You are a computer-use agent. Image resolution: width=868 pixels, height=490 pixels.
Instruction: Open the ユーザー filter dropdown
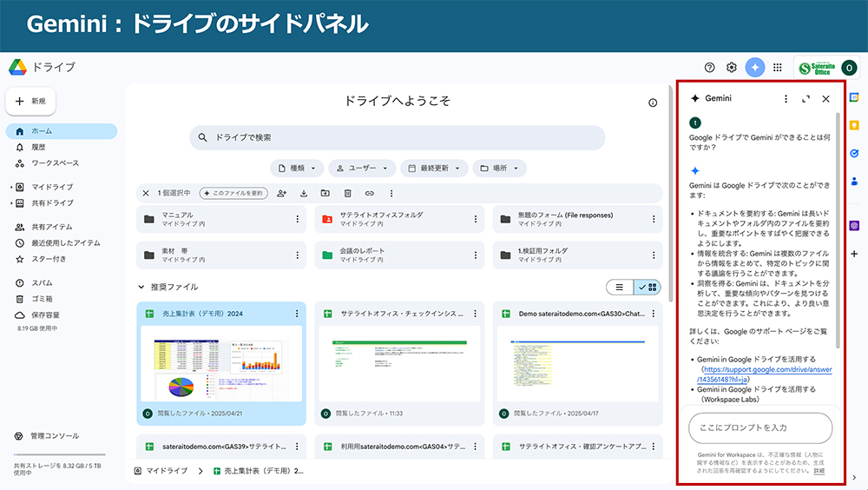(361, 168)
